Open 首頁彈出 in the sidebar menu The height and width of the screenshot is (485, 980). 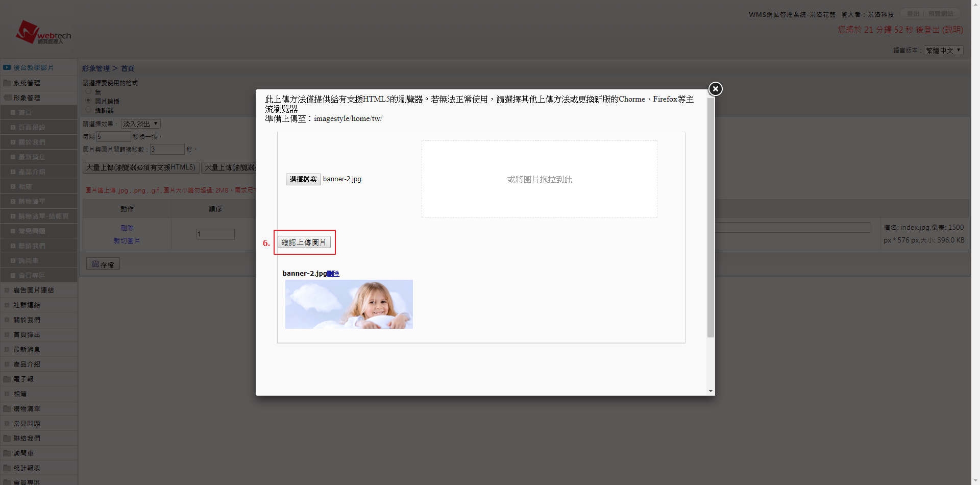point(27,334)
